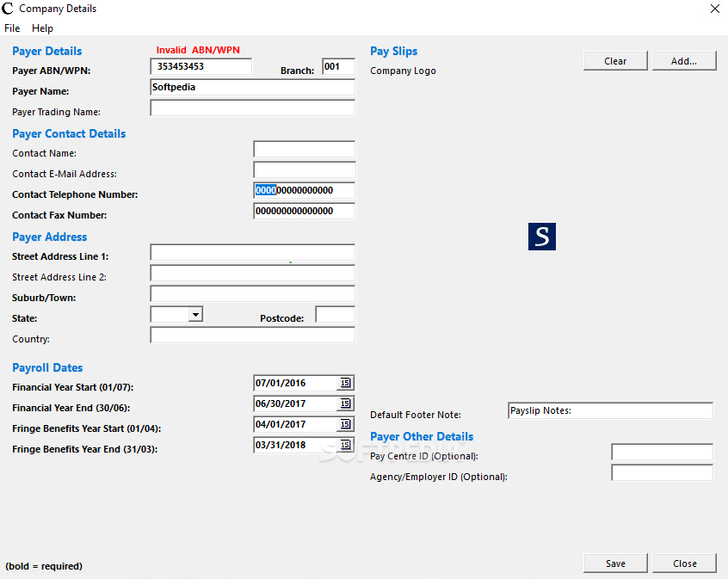
Task: Clear the company logo
Action: [x=615, y=61]
